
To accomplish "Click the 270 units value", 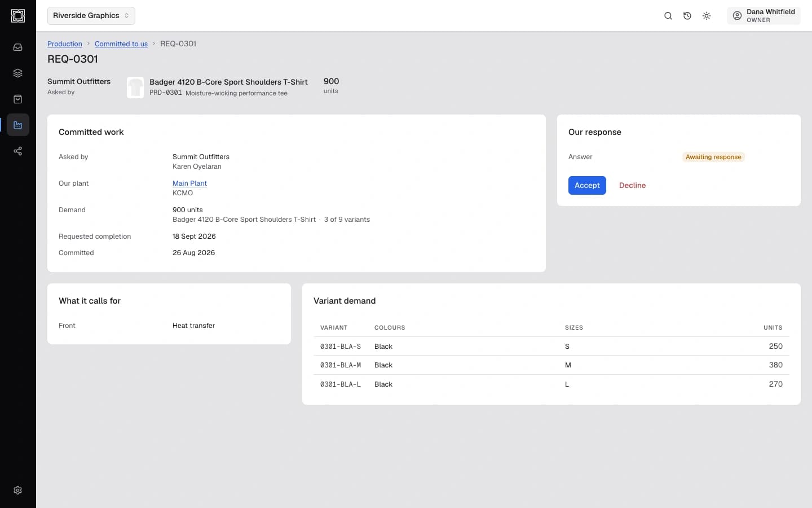I will [776, 384].
